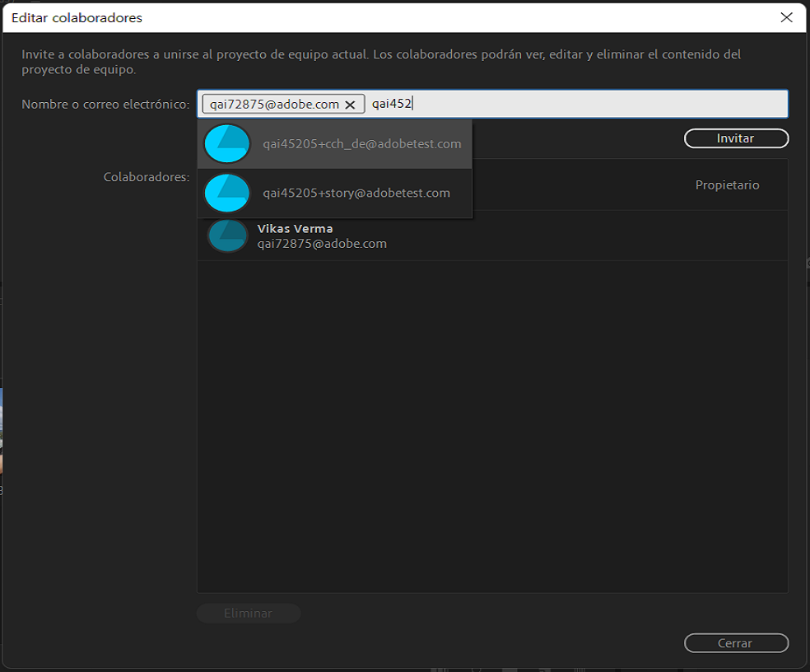Click the Colaboradores label

point(147,177)
